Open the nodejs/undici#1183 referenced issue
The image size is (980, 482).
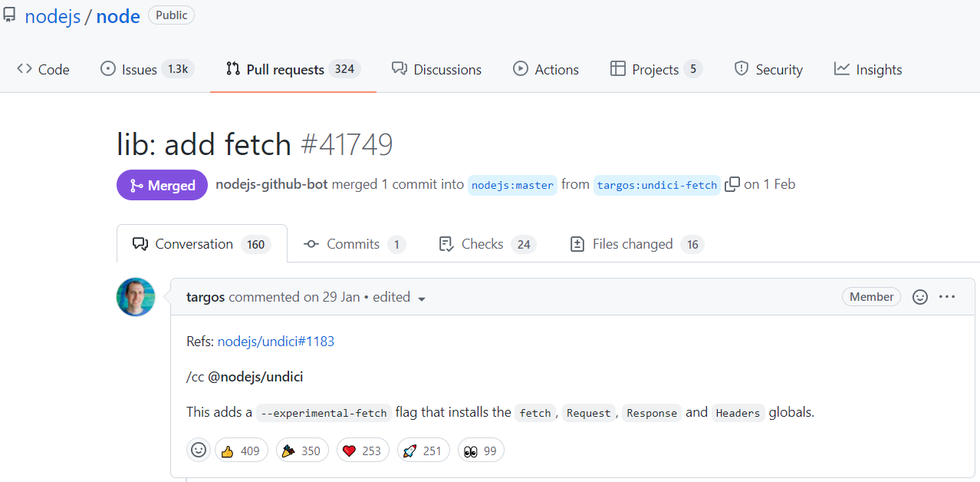click(x=275, y=341)
